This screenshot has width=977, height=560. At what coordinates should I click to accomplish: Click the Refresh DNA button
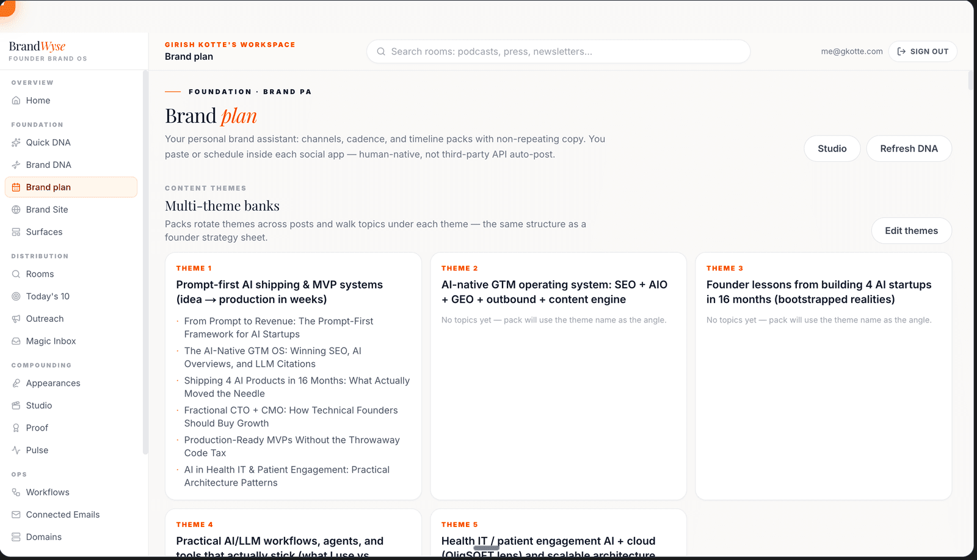(x=909, y=149)
